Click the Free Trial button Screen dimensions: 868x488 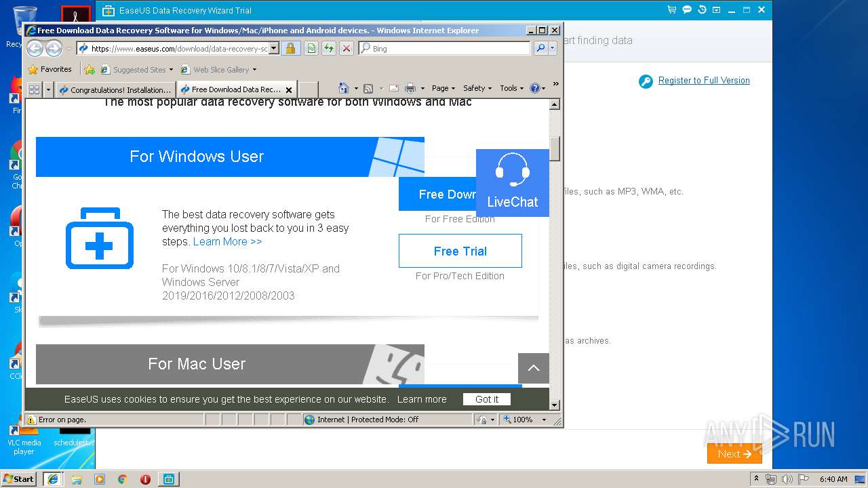coord(460,251)
